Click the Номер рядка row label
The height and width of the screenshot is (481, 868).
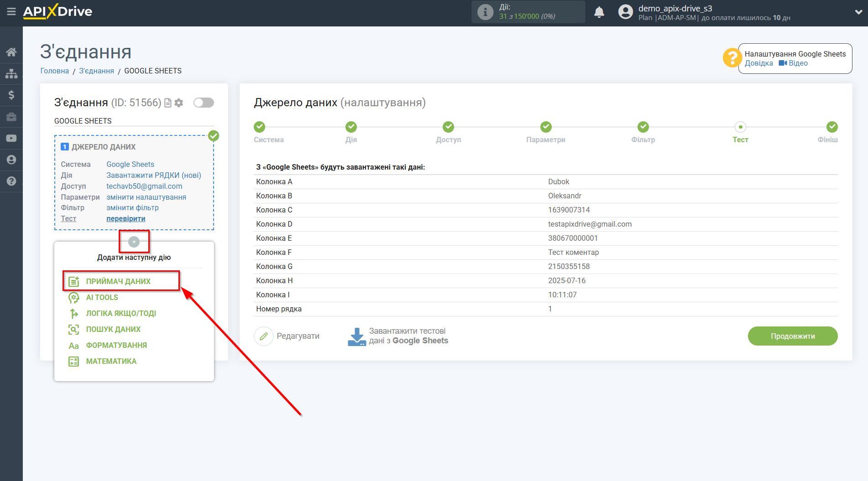click(x=279, y=309)
